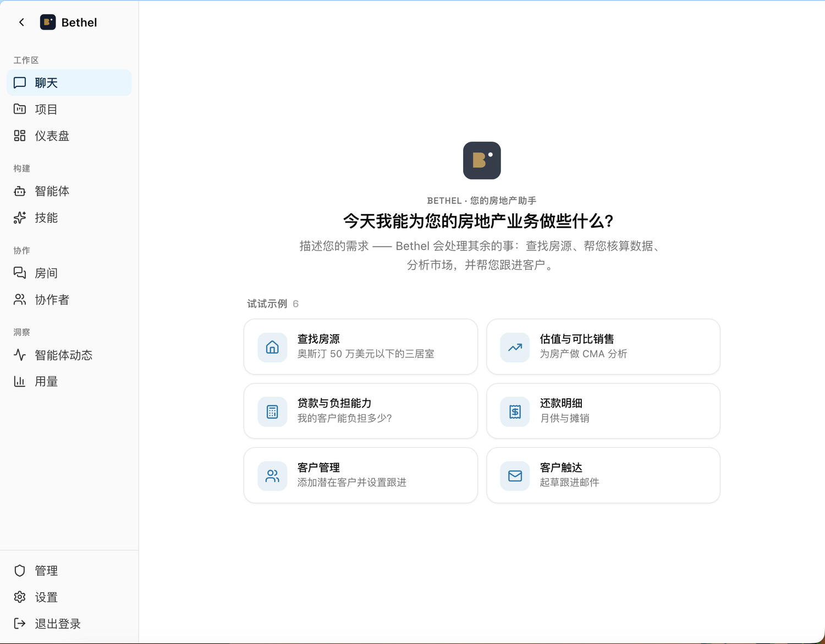Click the 技能 sparkle icon
This screenshot has height=644, width=825.
tap(20, 217)
